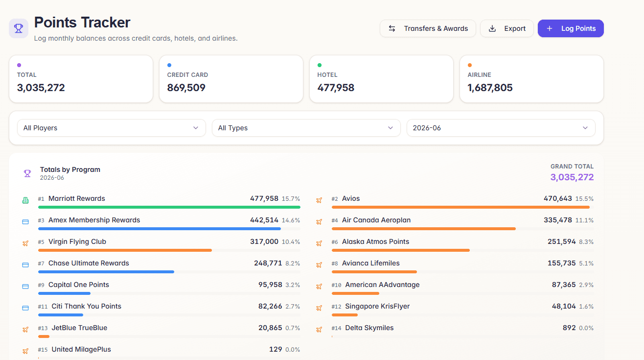Click the plus icon in Log Points button
This screenshot has height=360, width=644.
[x=550, y=28]
